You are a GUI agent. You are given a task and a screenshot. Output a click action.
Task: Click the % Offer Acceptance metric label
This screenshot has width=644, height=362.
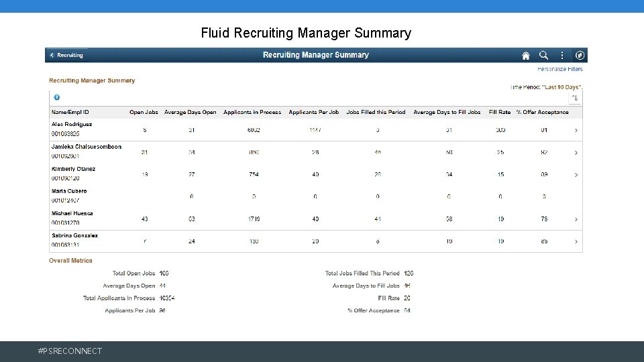tap(374, 310)
